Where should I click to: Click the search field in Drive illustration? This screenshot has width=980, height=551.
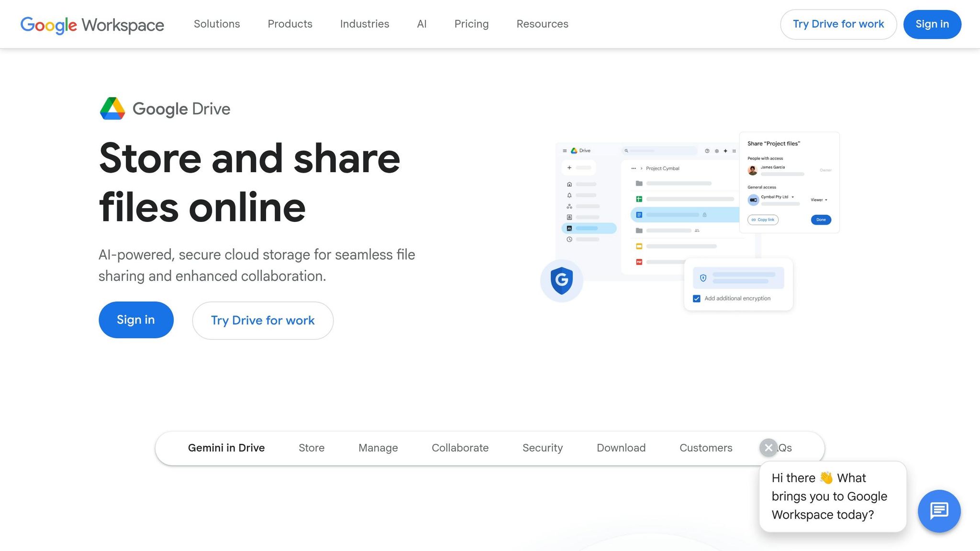[659, 151]
